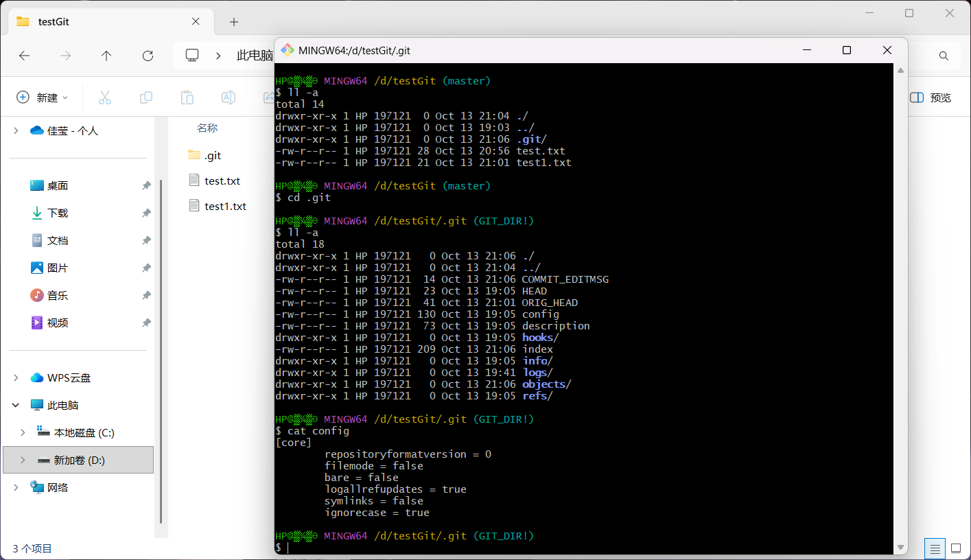Click the terminal scrollbar down arrow
The image size is (971, 560).
tap(900, 547)
